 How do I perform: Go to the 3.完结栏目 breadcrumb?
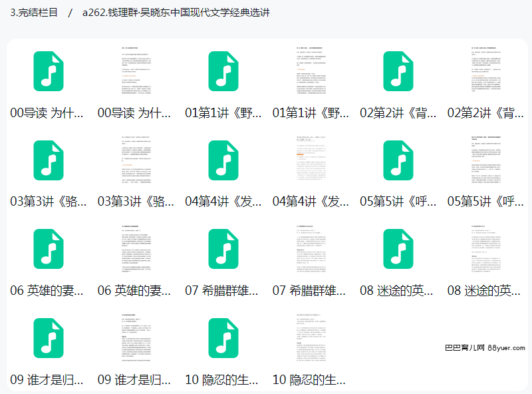[x=34, y=13]
